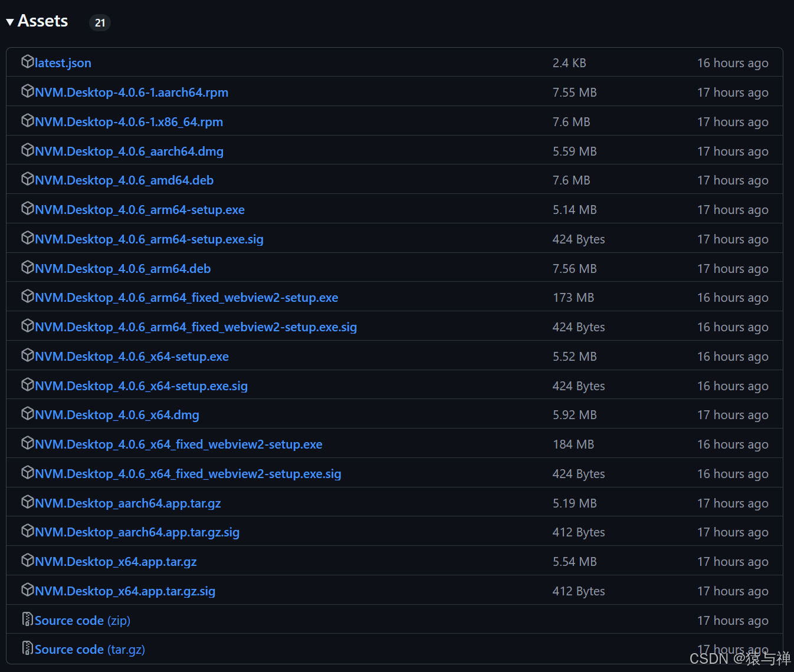794x672 pixels.
Task: Click package icon for NVM.Desktop_x64.app.tar.gz
Action: coord(28,560)
